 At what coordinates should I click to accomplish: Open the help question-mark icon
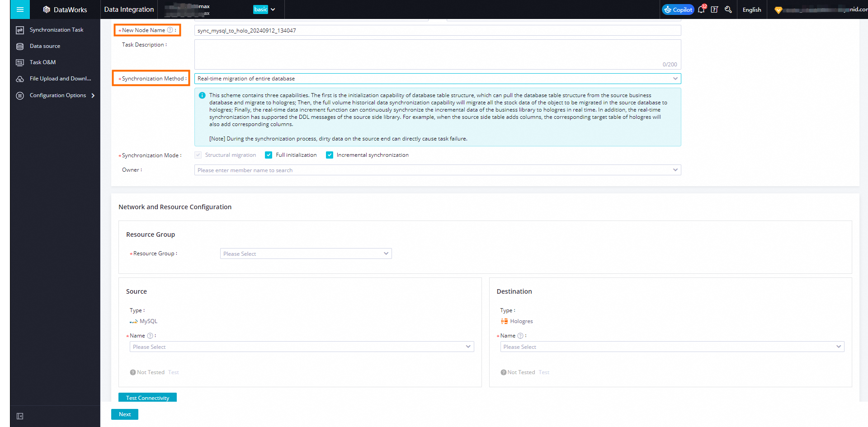pyautogui.click(x=714, y=9)
